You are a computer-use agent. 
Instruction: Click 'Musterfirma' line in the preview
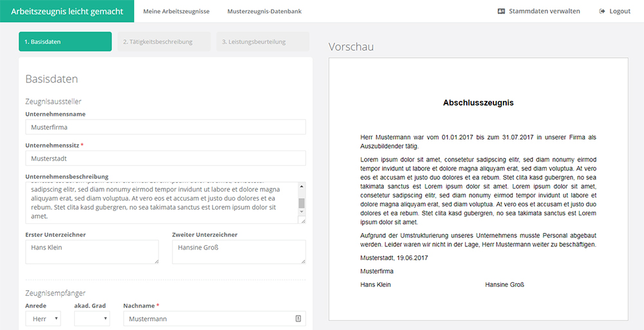tap(377, 271)
